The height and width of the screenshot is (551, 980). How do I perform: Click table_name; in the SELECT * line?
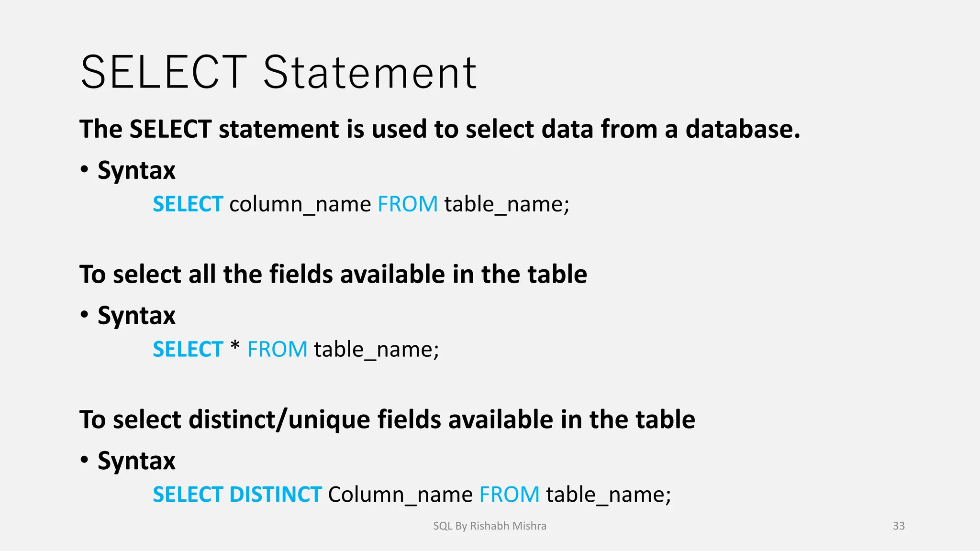(x=377, y=350)
